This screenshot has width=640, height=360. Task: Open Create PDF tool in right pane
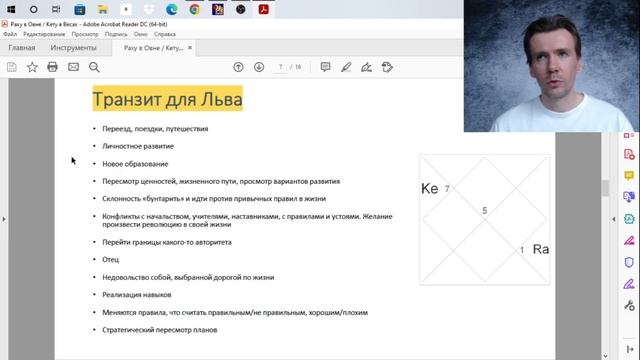pyautogui.click(x=629, y=154)
